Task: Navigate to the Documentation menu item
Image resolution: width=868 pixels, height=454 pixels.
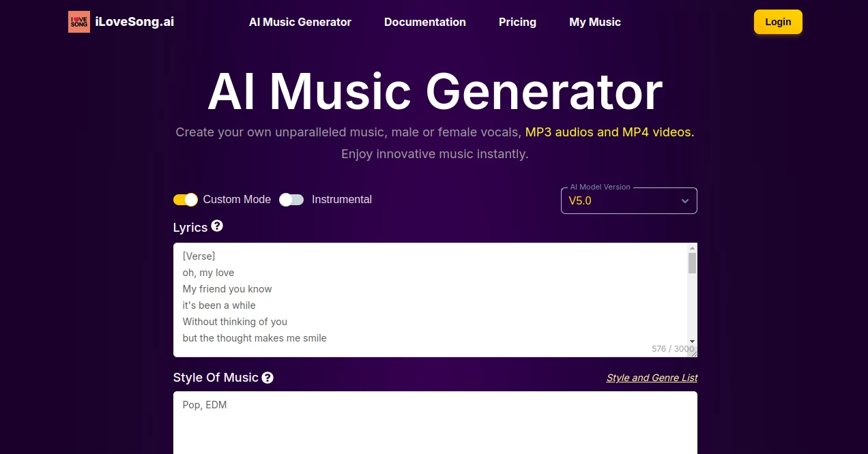Action: 424,22
